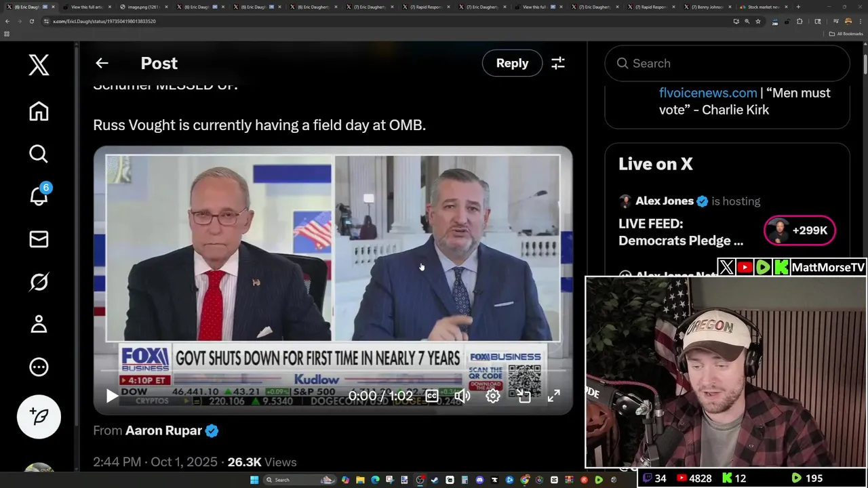Seek on the video progress bar
868x488 pixels.
point(333,371)
